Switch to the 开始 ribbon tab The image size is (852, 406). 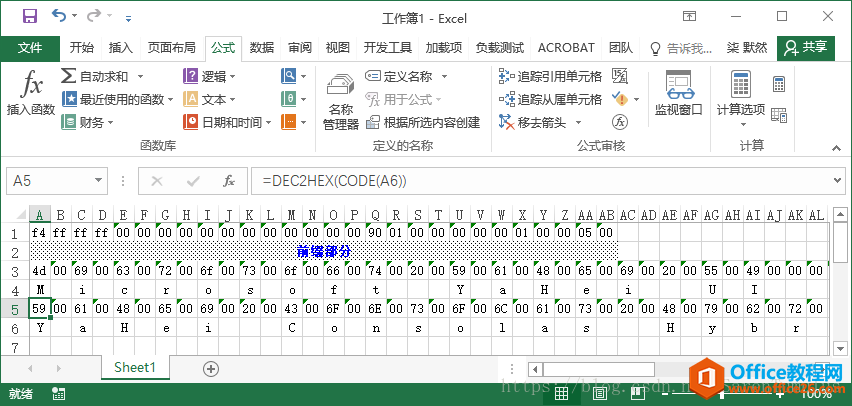pos(82,48)
